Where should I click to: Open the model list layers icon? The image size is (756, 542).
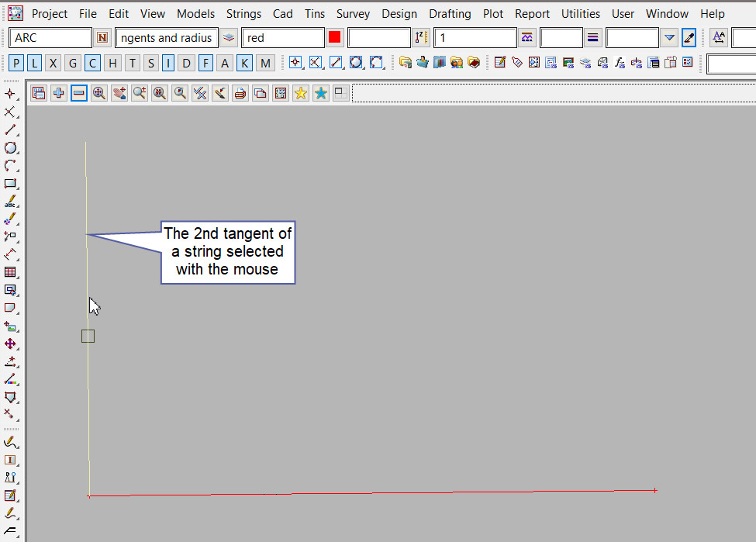(x=229, y=38)
